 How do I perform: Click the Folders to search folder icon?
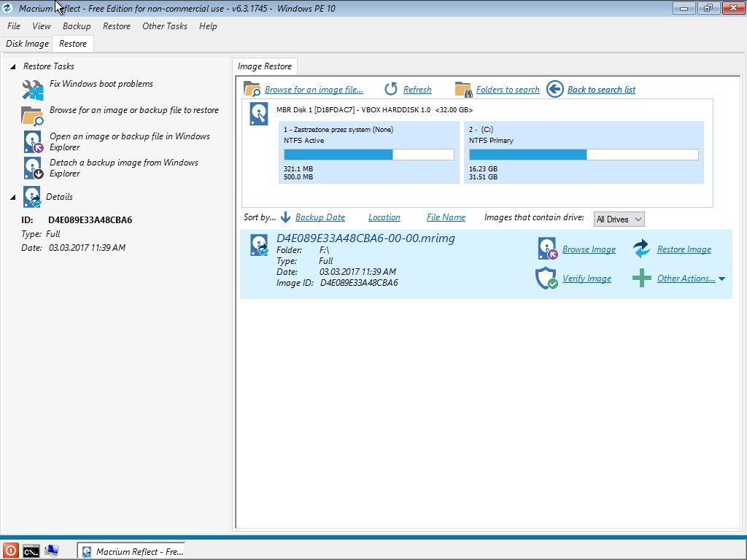point(463,89)
